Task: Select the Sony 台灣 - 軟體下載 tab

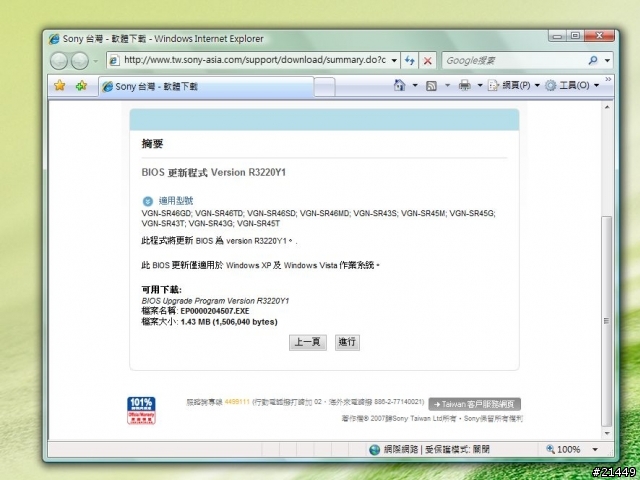Action: point(206,86)
